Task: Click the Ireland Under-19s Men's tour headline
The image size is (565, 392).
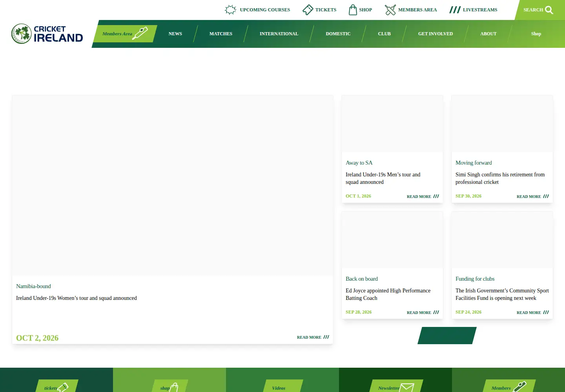Action: pyautogui.click(x=383, y=178)
